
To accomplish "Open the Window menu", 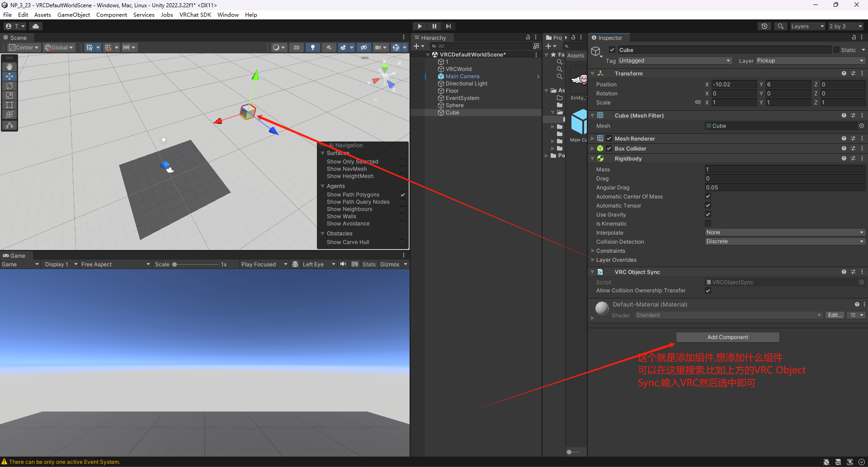I will pos(228,14).
